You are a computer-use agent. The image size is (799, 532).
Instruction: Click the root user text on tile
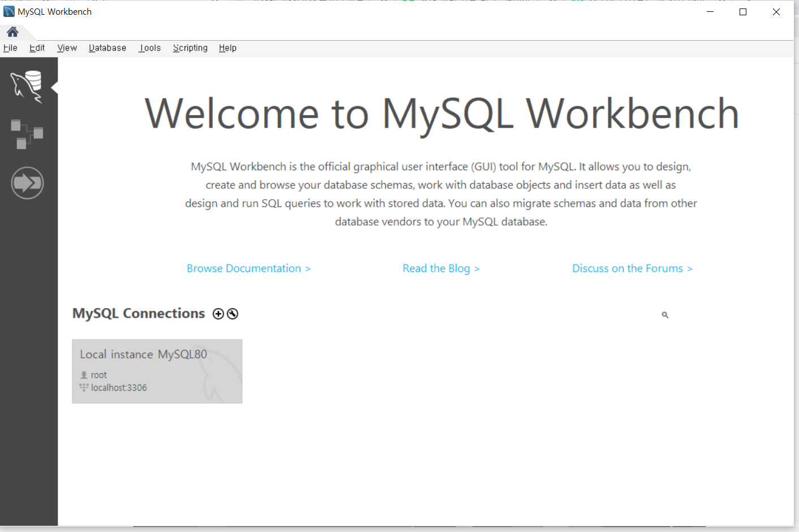pyautogui.click(x=98, y=375)
